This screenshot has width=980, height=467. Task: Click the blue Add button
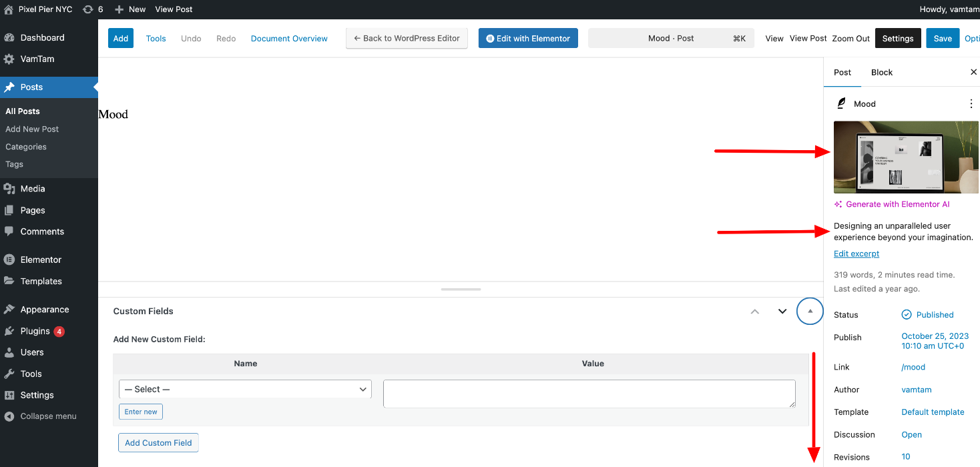pyautogui.click(x=121, y=38)
